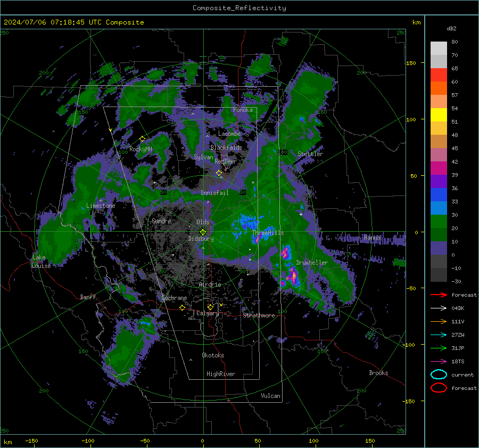
Task: Click the Stettler label
Action: [x=310, y=154]
